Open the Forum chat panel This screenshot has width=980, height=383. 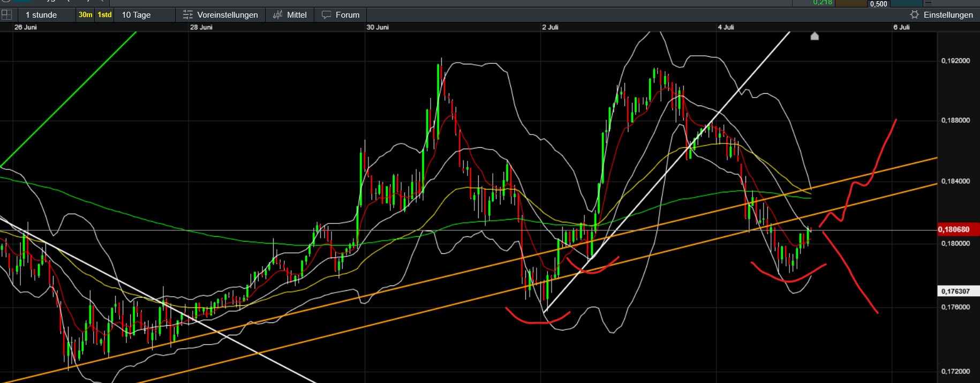click(341, 15)
